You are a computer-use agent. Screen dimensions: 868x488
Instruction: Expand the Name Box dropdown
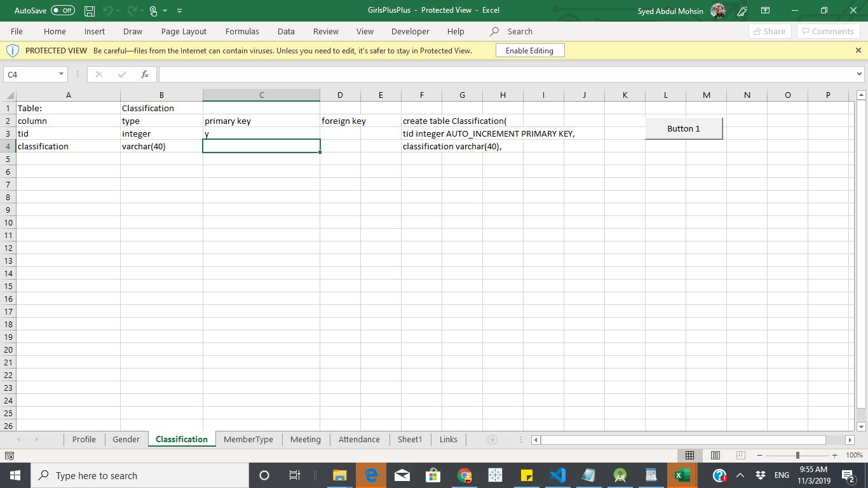[62, 74]
